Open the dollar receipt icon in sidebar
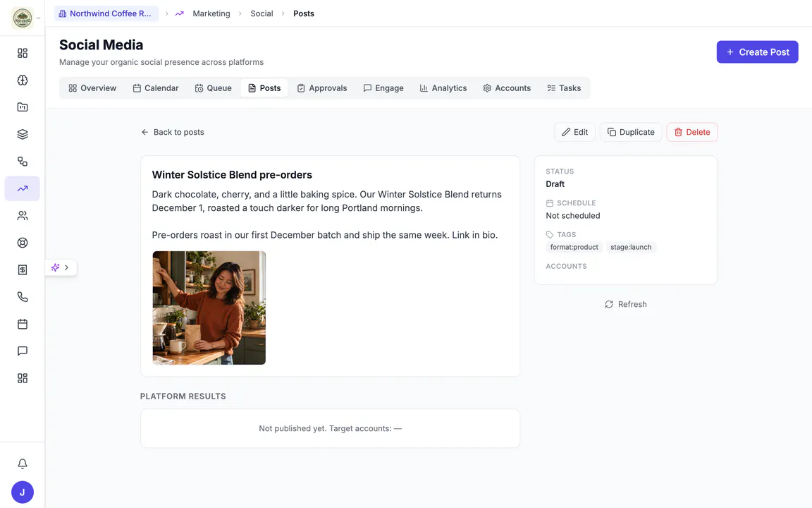Screen dimensions: 812x508 (23, 270)
